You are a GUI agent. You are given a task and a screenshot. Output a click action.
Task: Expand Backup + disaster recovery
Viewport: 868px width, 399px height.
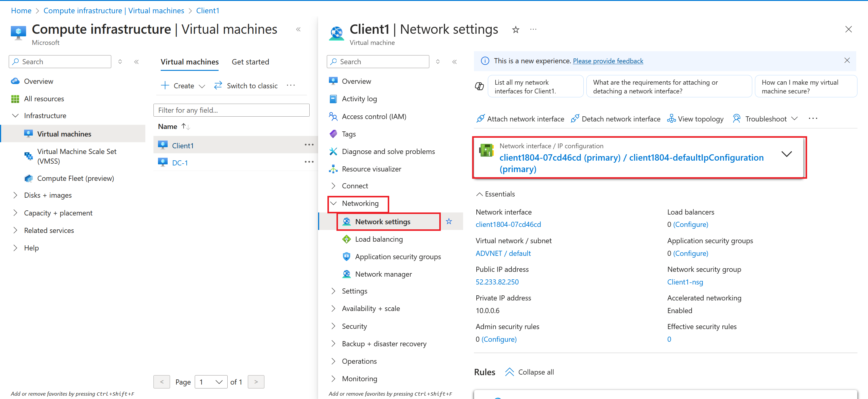click(x=333, y=343)
